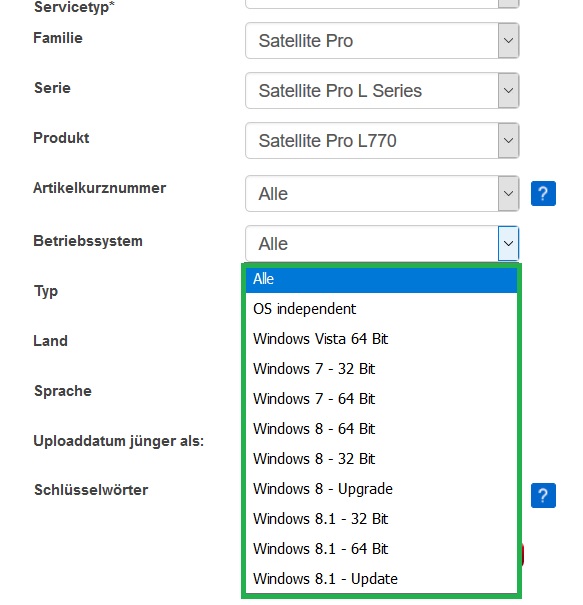
Task: Click the help icon beside Schlüsselwörter
Action: click(543, 495)
